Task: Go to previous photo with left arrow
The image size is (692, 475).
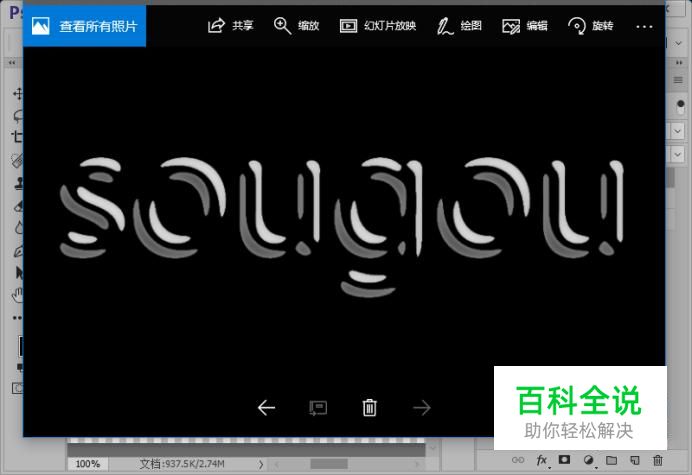Action: click(x=266, y=407)
